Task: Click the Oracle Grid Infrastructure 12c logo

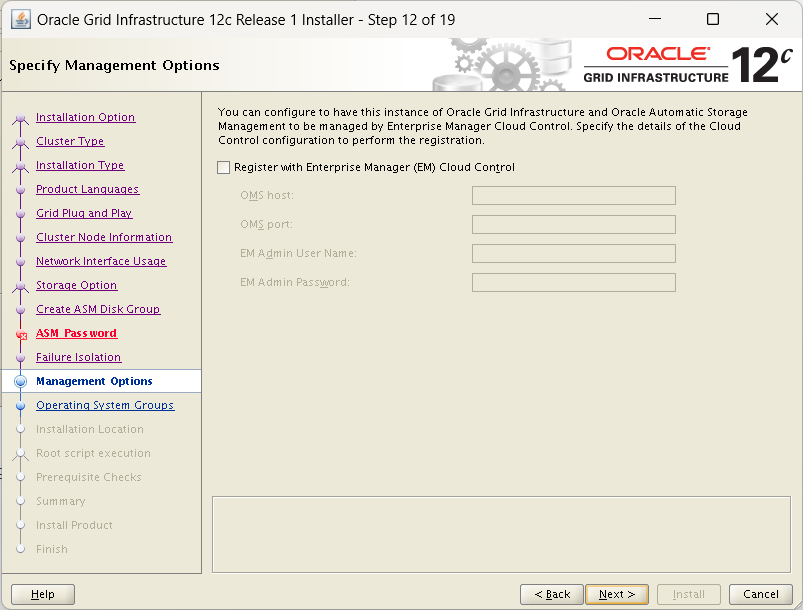Action: tap(687, 65)
